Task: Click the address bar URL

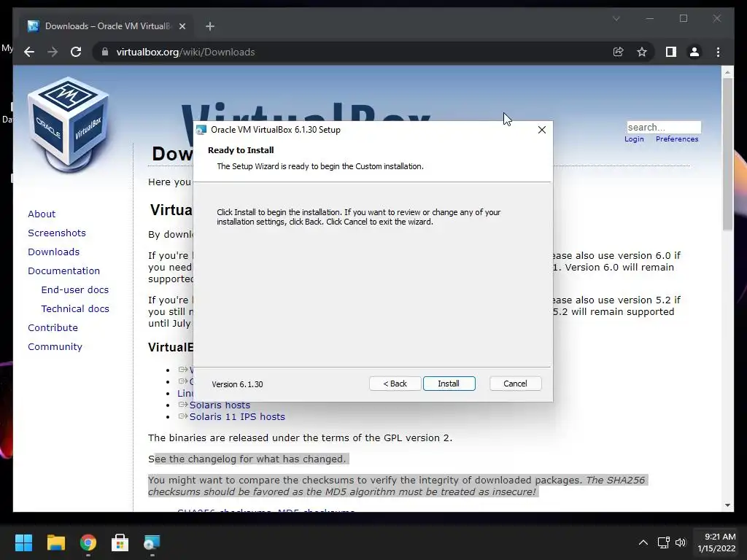Action: [x=185, y=52]
